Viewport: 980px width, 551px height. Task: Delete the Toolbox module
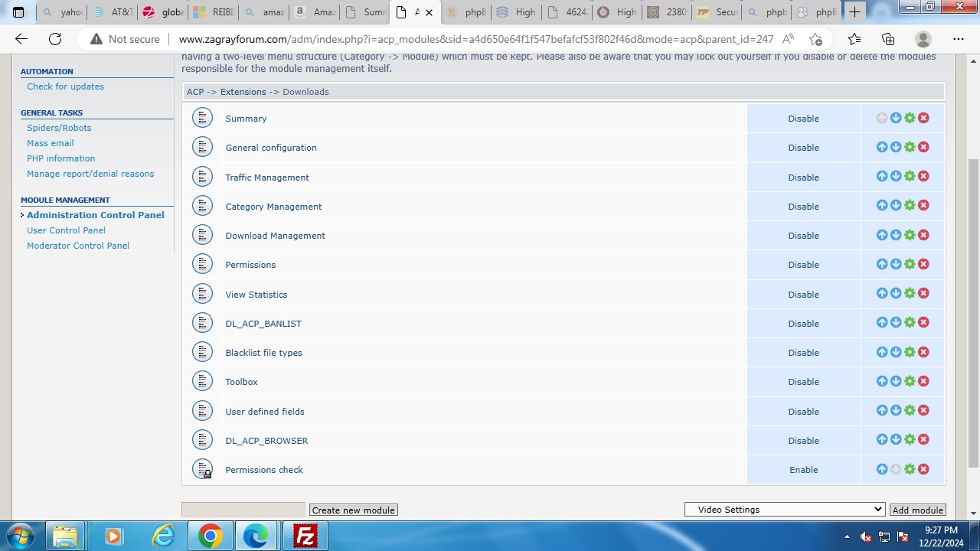point(923,381)
